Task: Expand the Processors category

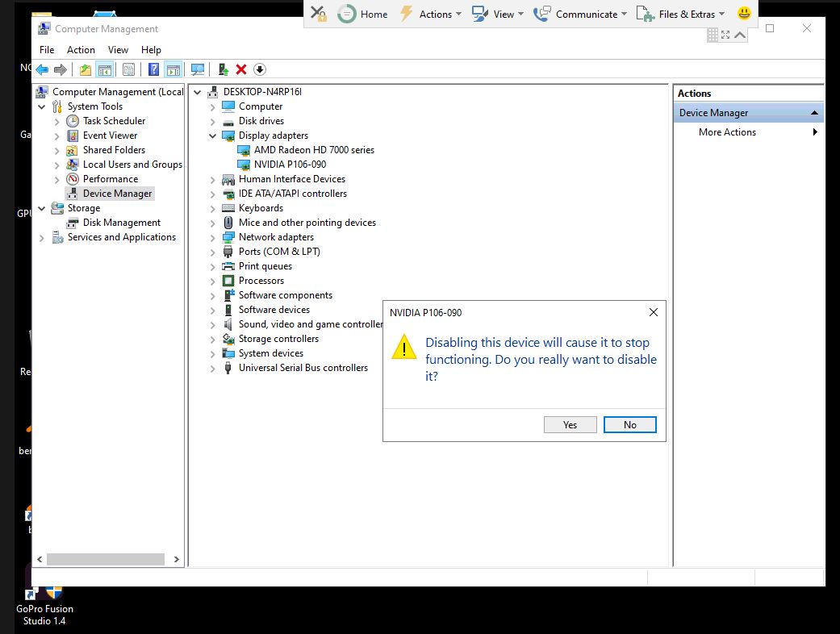Action: pyautogui.click(x=213, y=282)
